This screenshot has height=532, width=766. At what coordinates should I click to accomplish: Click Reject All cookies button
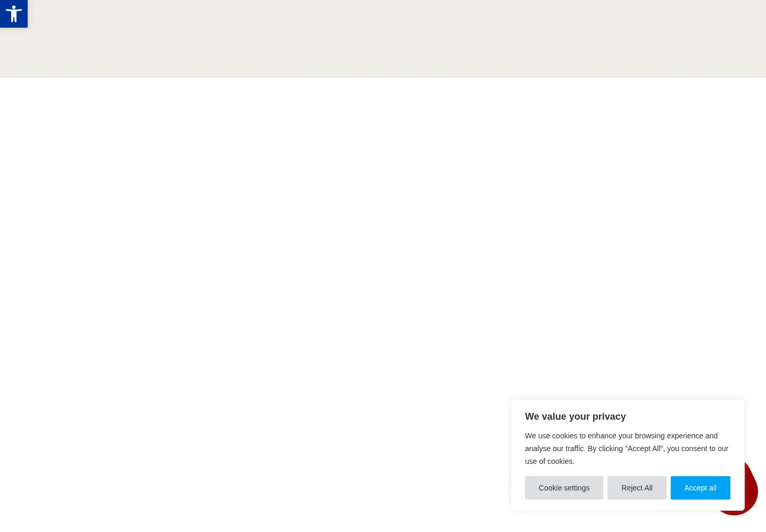637,488
